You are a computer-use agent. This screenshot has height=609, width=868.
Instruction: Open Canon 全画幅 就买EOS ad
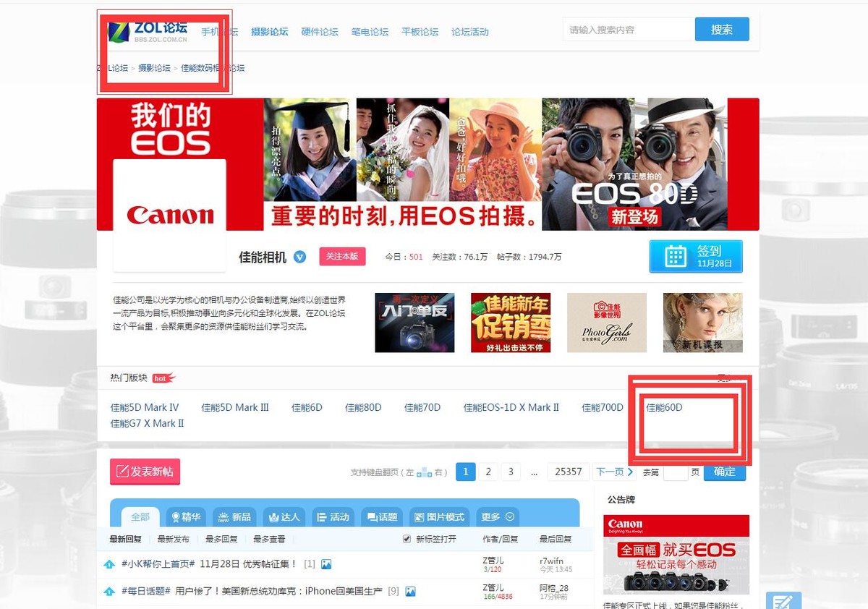(x=676, y=554)
